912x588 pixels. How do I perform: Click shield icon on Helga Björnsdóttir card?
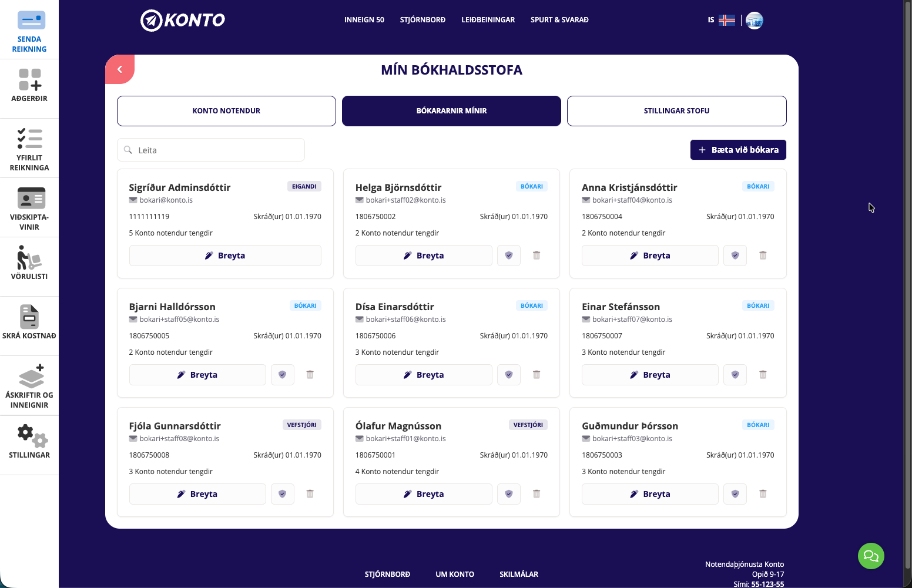pyautogui.click(x=509, y=256)
